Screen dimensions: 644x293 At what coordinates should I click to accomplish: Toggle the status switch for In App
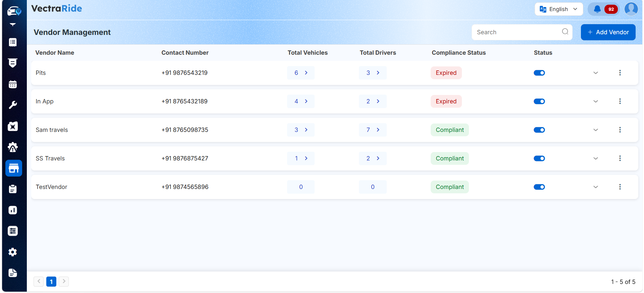tap(539, 101)
